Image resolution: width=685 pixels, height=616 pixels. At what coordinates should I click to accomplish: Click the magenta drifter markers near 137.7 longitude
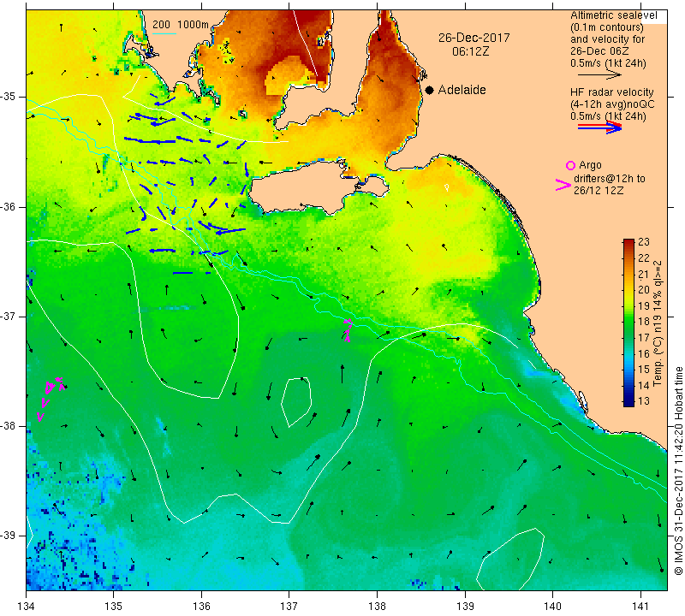348,329
